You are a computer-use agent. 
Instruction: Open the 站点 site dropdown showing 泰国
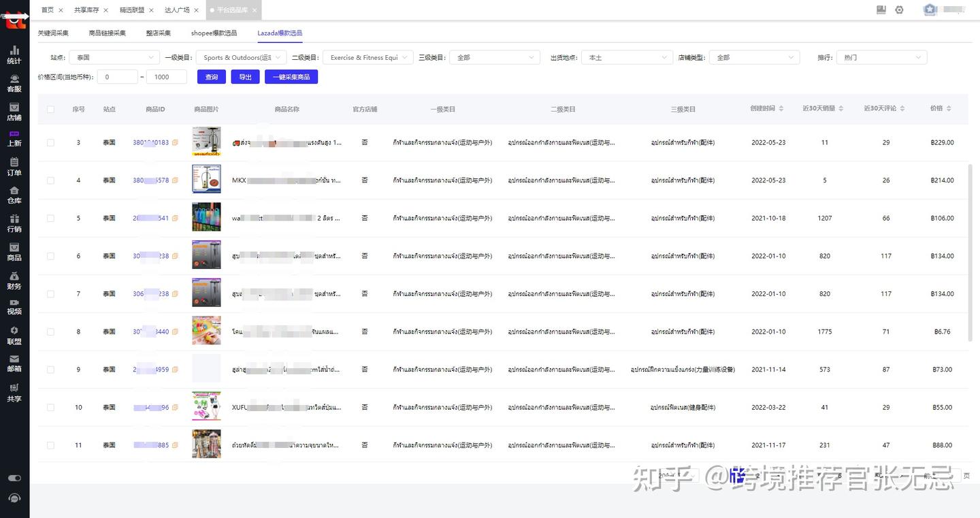pyautogui.click(x=114, y=57)
